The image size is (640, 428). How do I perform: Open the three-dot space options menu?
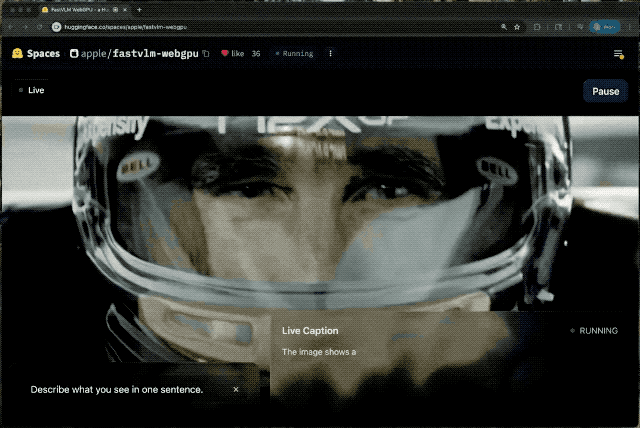pos(331,53)
